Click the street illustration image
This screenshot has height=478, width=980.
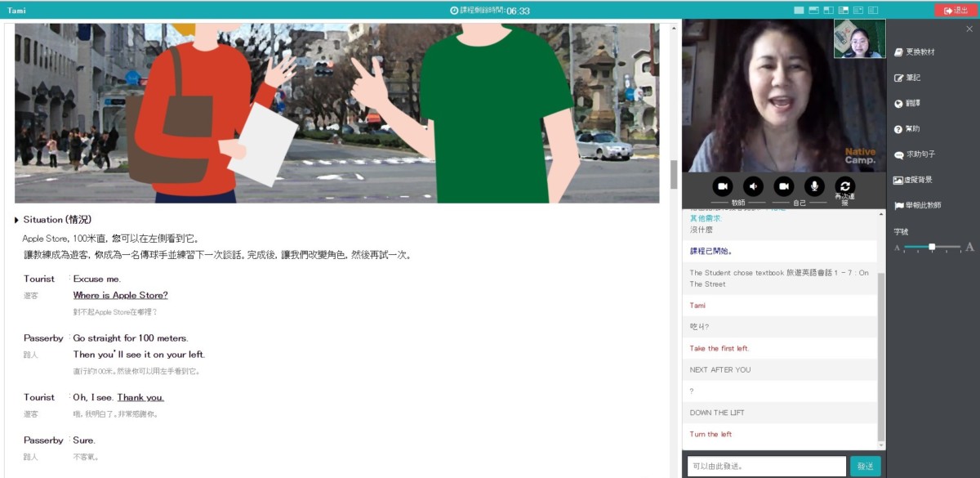[x=336, y=113]
